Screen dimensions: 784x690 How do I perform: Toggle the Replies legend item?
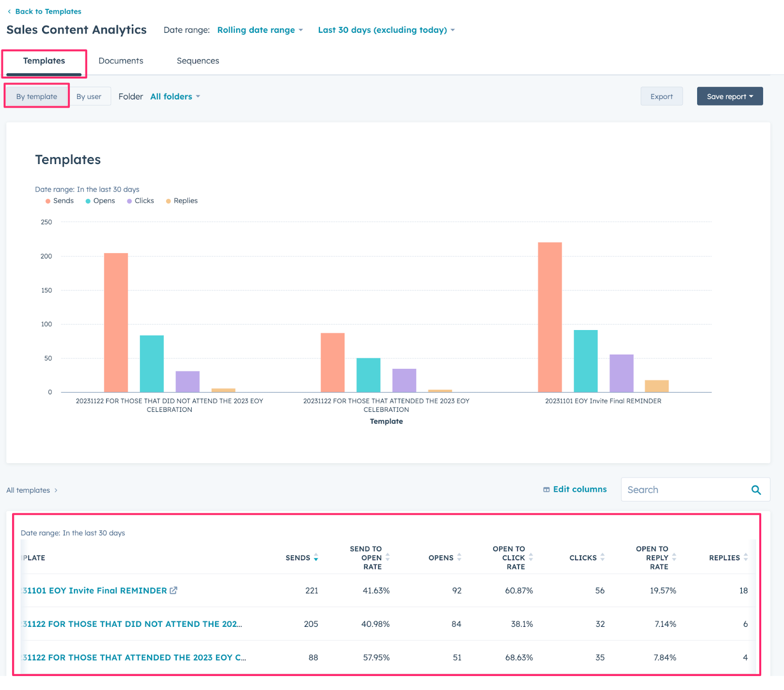pyautogui.click(x=182, y=201)
